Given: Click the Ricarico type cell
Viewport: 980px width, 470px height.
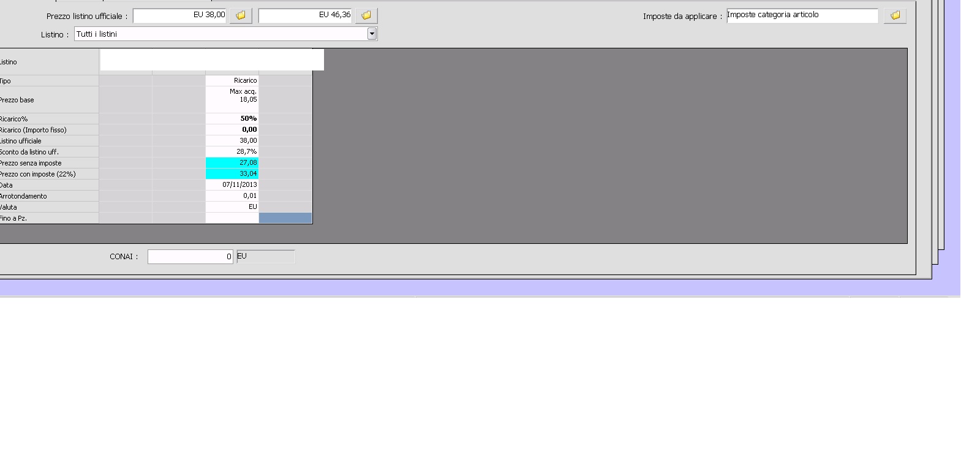Looking at the screenshot, I should (232, 81).
